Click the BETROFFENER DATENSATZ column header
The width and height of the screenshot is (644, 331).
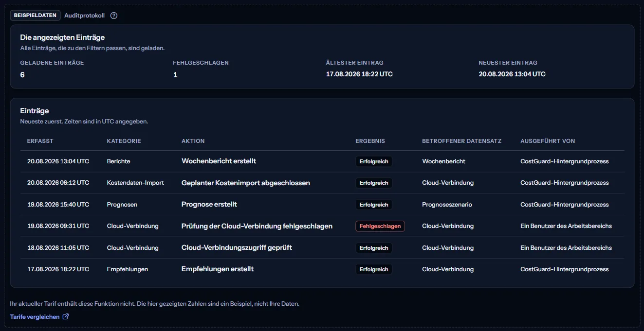point(462,141)
